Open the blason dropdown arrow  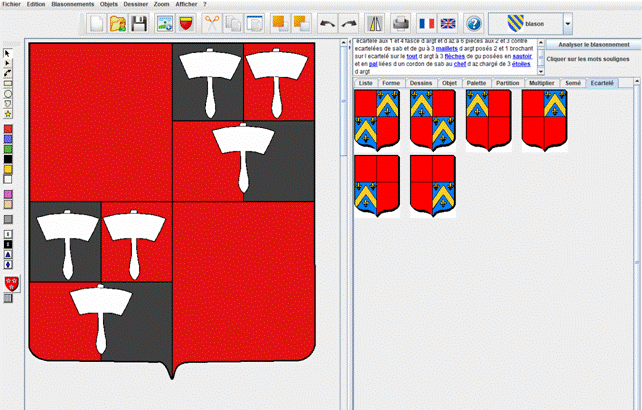click(x=568, y=22)
